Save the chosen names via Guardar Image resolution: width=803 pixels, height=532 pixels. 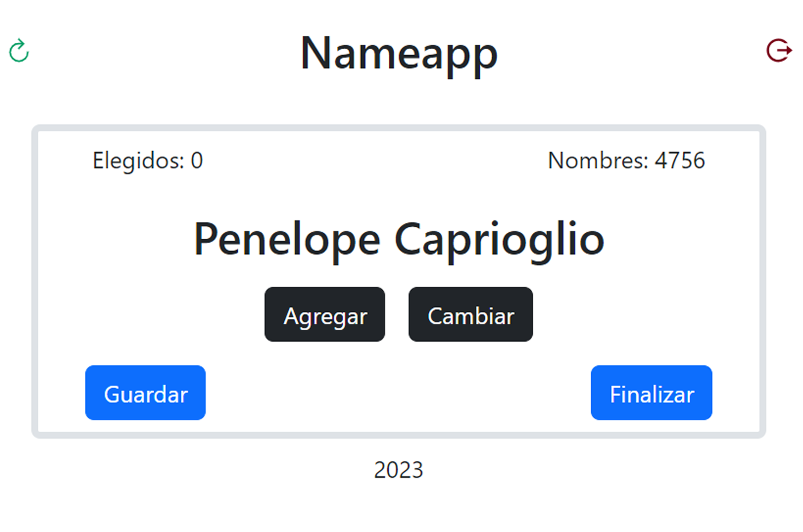[x=145, y=393]
